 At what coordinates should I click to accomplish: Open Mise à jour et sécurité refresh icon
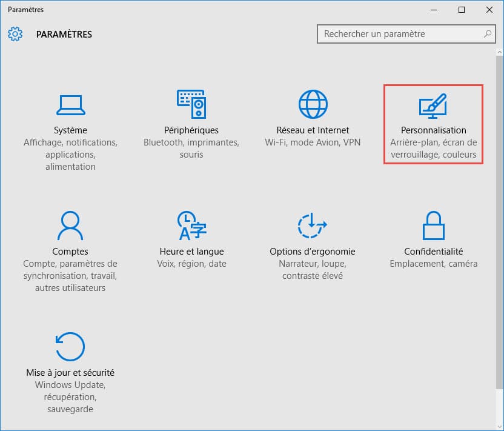click(x=70, y=347)
